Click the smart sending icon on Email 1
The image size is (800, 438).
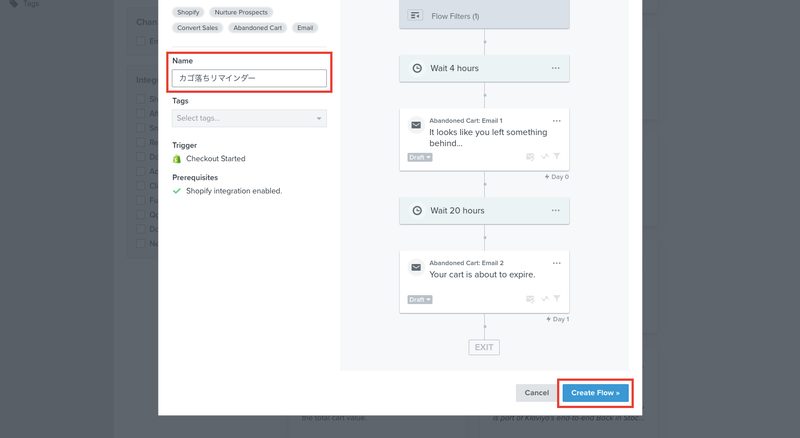click(530, 157)
